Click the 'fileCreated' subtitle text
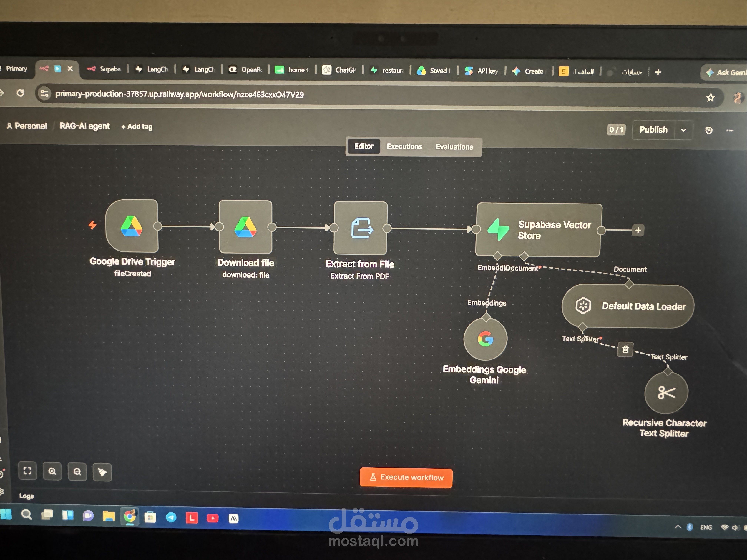 [x=132, y=273]
